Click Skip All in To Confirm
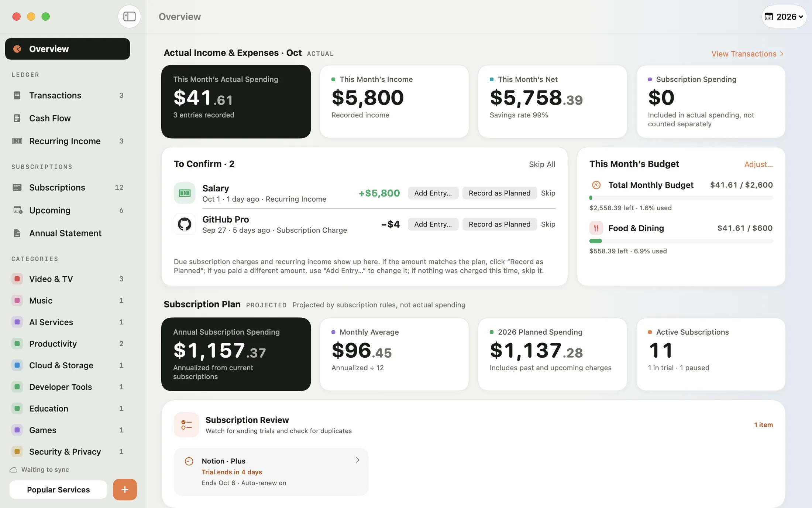 point(542,164)
